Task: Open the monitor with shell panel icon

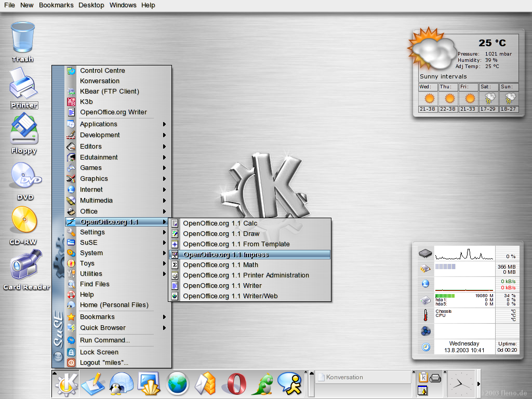Action: coord(149,384)
